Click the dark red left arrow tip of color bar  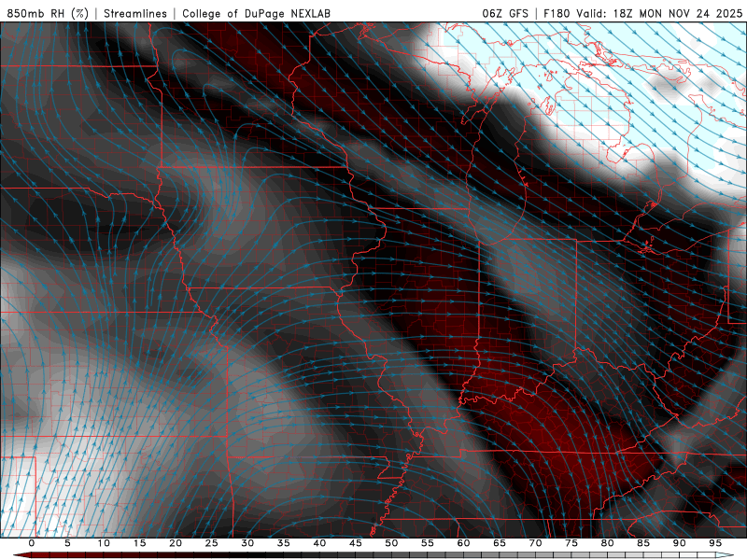click(21, 555)
